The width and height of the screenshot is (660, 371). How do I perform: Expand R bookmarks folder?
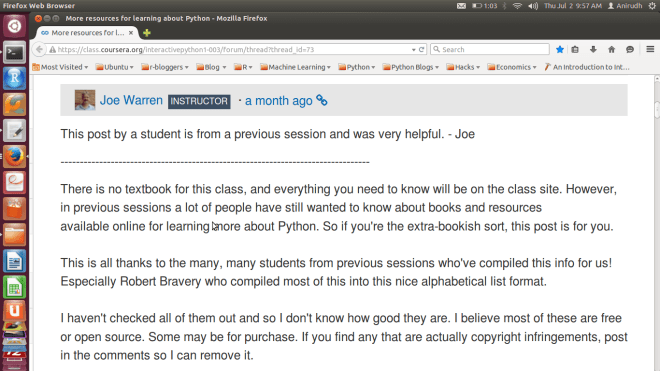point(243,67)
